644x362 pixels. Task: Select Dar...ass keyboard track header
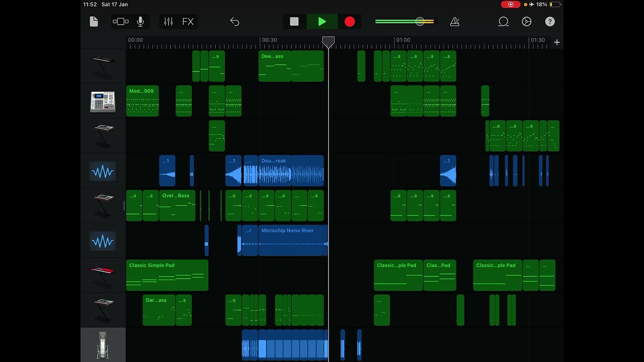103,310
